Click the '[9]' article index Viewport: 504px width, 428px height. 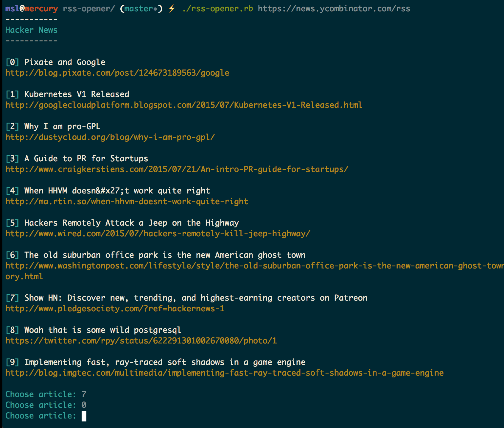[x=12, y=362]
